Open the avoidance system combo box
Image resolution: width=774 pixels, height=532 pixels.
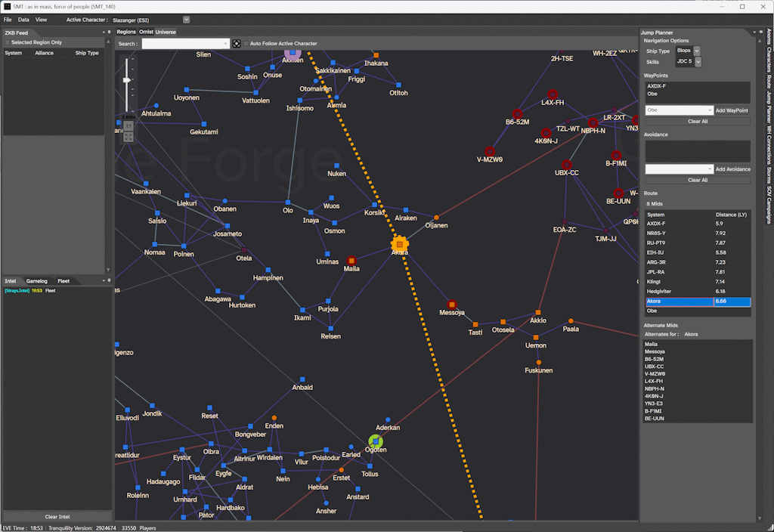pos(680,169)
